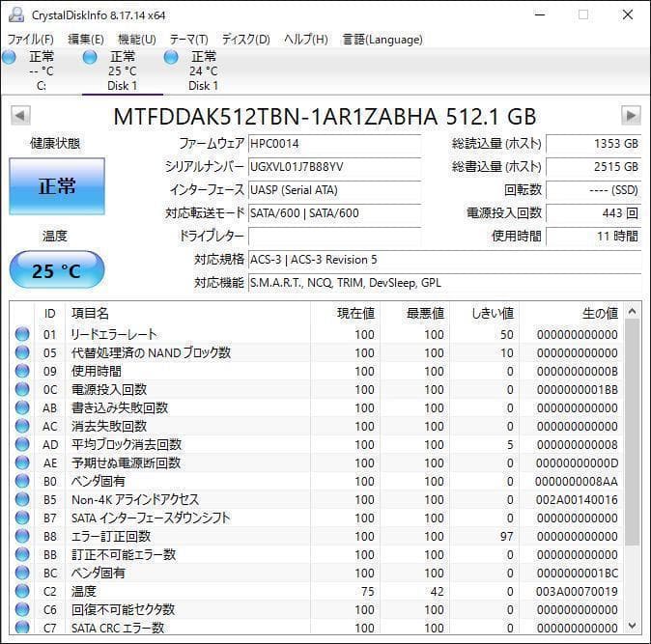Click scroll up arrow of SMART list

632,311
